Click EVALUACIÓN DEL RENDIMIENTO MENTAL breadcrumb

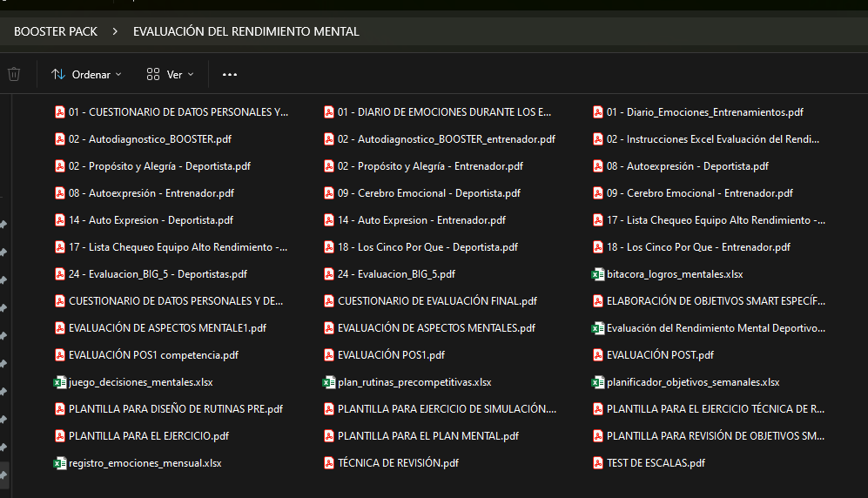click(246, 31)
